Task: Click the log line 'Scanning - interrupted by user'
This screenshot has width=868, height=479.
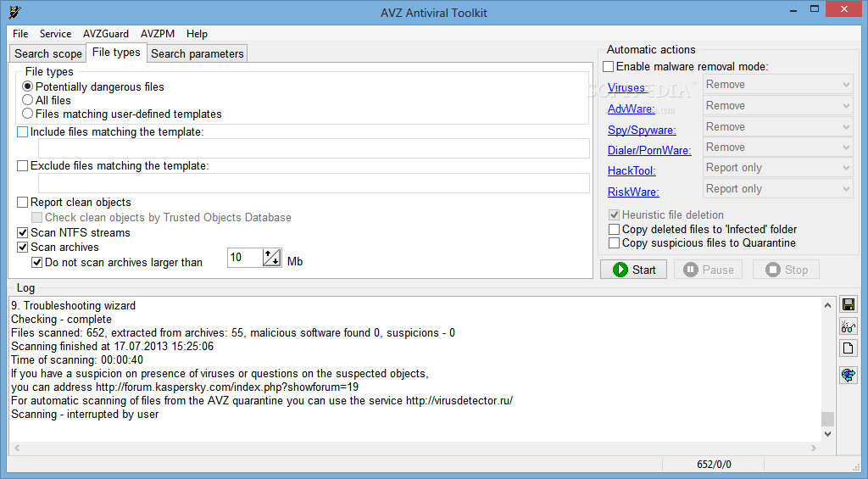Action: [x=85, y=415]
